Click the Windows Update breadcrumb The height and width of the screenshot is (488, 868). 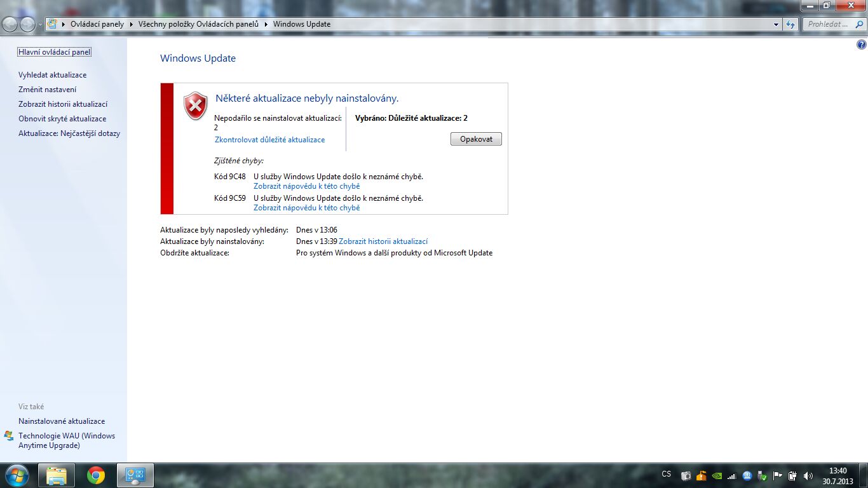pos(302,24)
